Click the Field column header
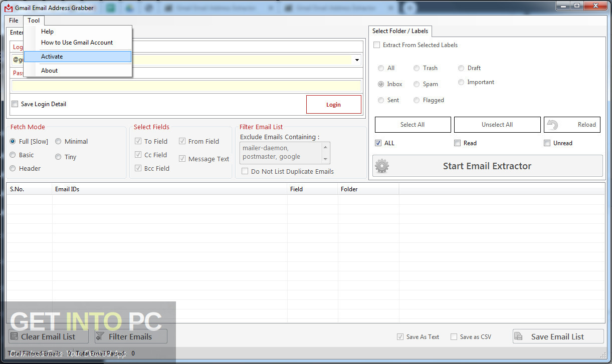The width and height of the screenshot is (612, 364). (x=313, y=189)
